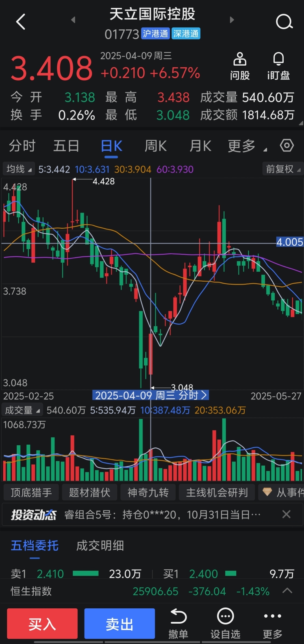Switch to the 五日 tab

pos(66,146)
